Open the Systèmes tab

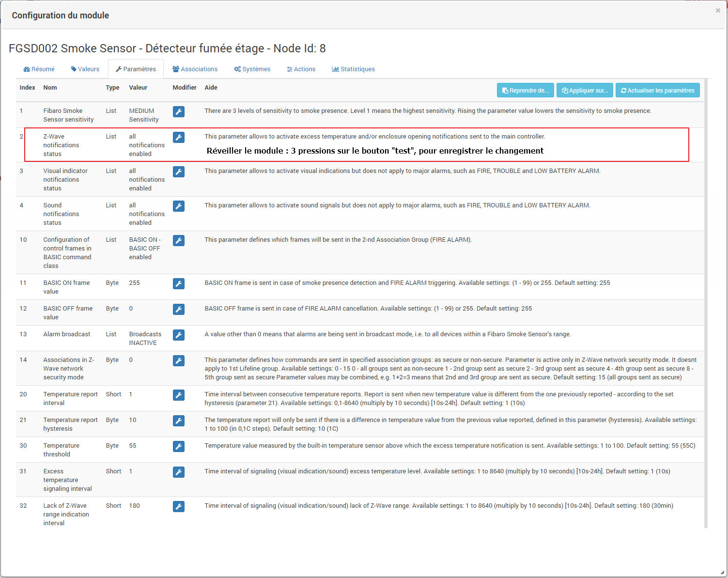click(x=252, y=69)
